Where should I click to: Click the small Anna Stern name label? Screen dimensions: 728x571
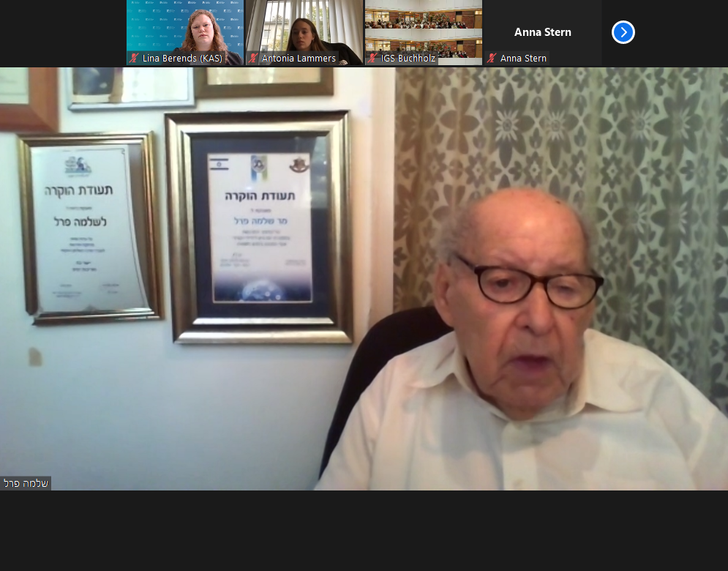[523, 59]
